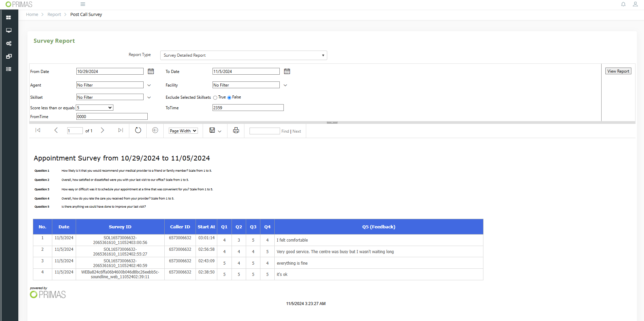
Task: Go to next report page arrow
Action: click(x=103, y=130)
